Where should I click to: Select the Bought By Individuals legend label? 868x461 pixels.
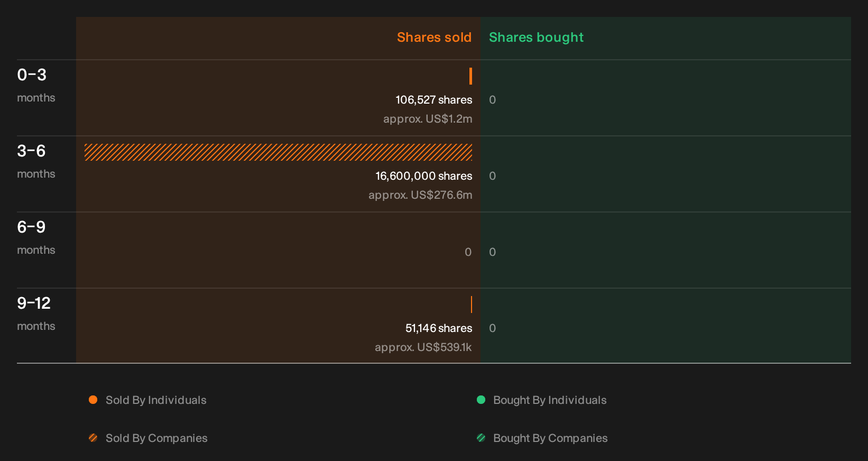(x=550, y=400)
